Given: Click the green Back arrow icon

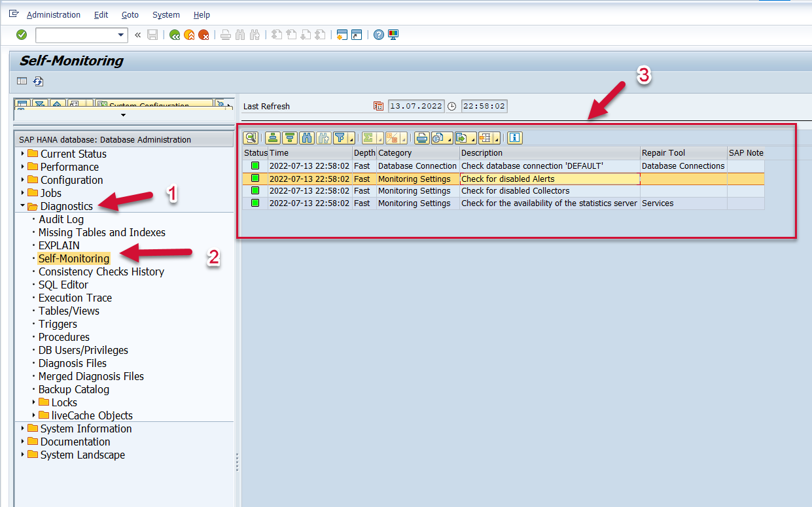Looking at the screenshot, I should pos(175,35).
